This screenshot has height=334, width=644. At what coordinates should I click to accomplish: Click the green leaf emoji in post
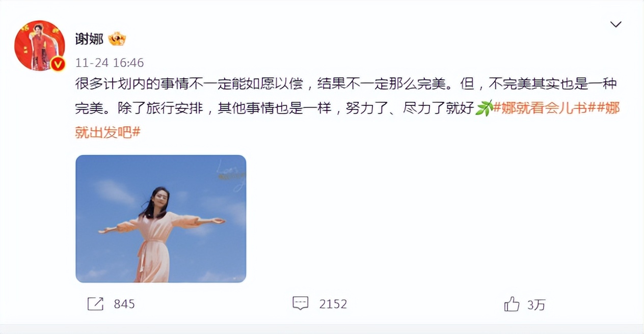[x=484, y=108]
